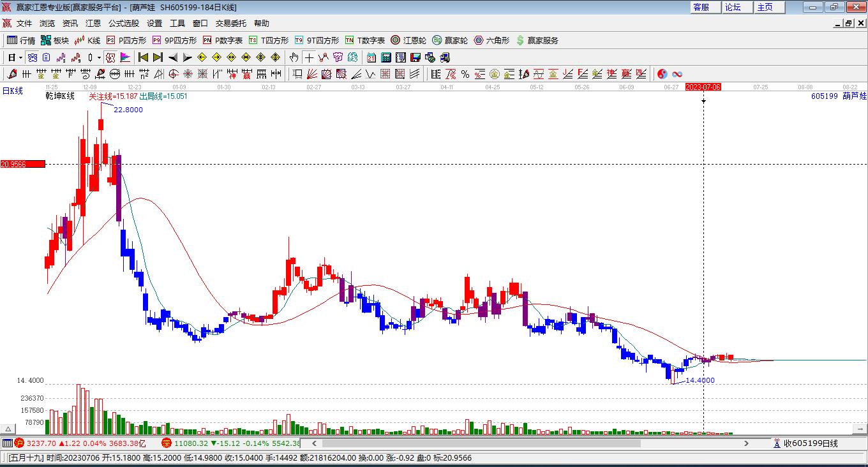
Task: Click the 14.4000 low price annotation
Action: (x=700, y=380)
